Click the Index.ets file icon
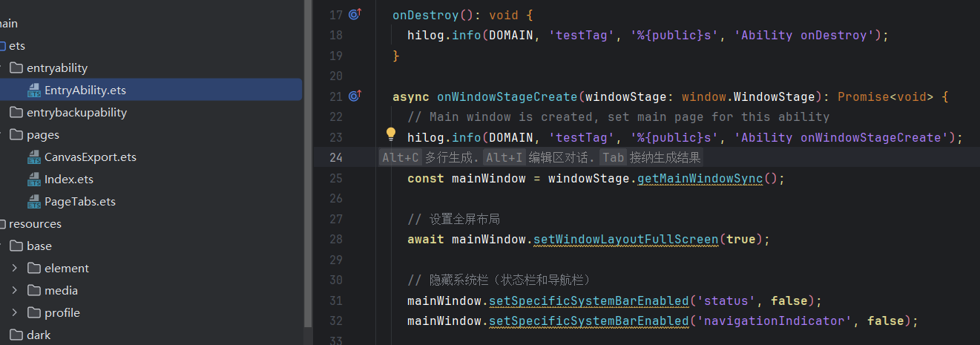Screen dimensions: 980x345 coord(34,180)
